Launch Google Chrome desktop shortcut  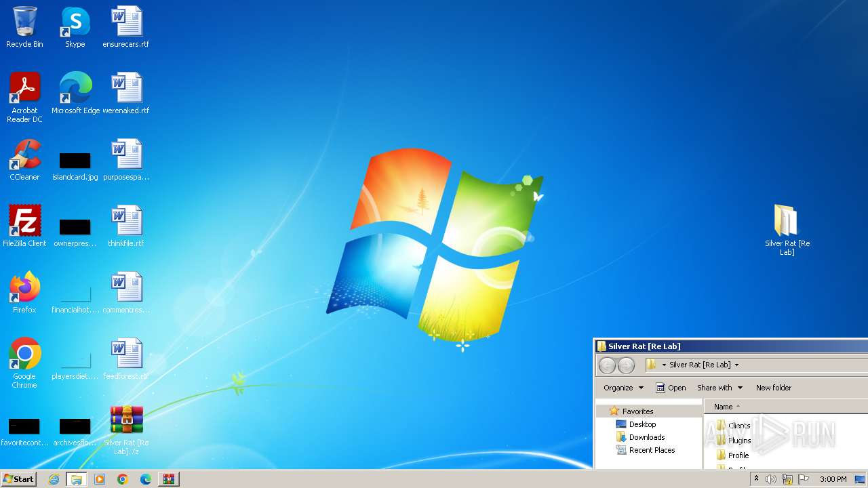(x=24, y=363)
